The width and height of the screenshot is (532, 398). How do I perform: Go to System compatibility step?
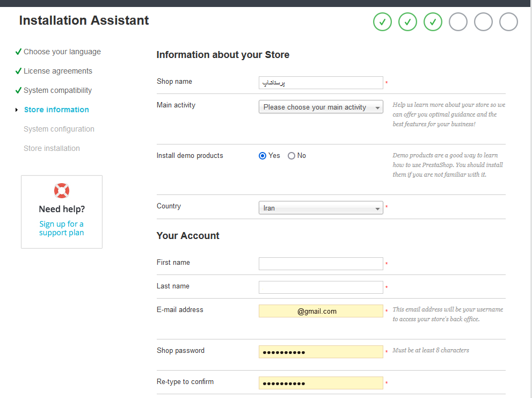point(57,90)
